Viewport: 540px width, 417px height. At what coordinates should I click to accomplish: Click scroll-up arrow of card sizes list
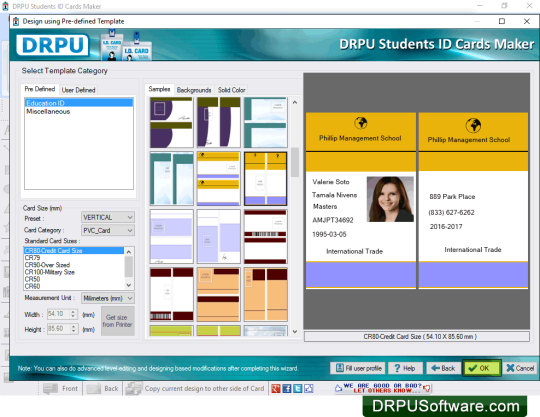tap(129, 252)
